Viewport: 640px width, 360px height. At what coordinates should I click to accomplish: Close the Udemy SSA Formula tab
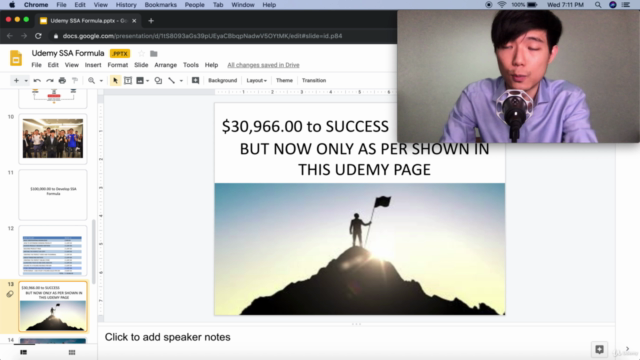tap(134, 21)
